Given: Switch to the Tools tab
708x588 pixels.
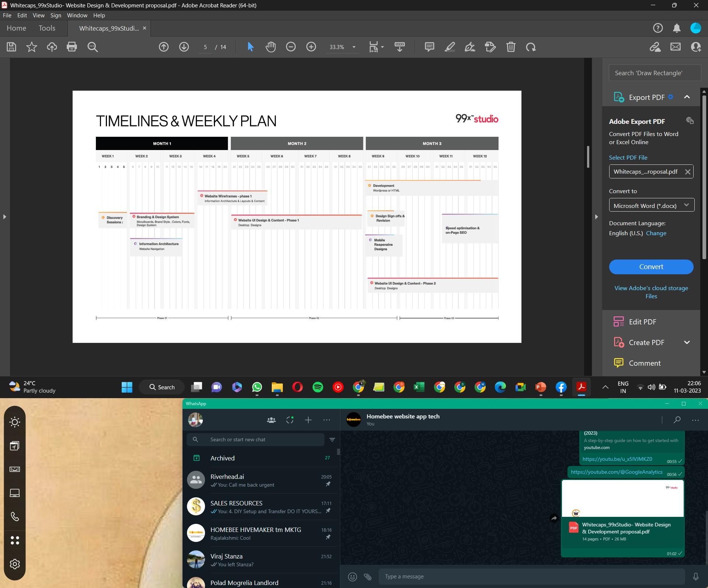Looking at the screenshot, I should click(x=47, y=28).
